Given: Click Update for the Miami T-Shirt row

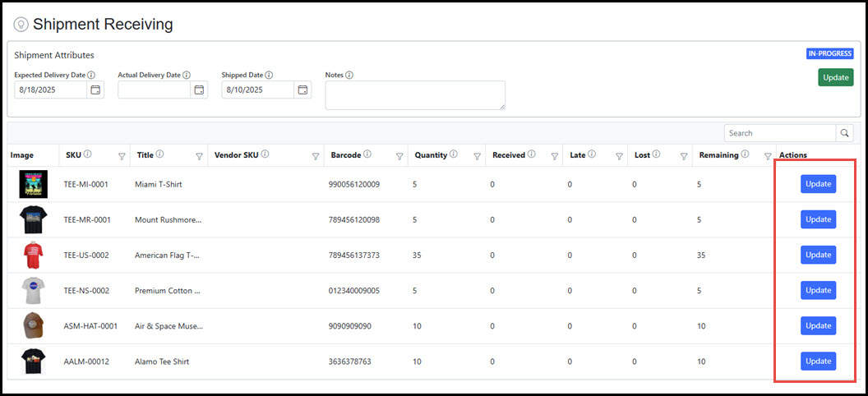Looking at the screenshot, I should [818, 184].
